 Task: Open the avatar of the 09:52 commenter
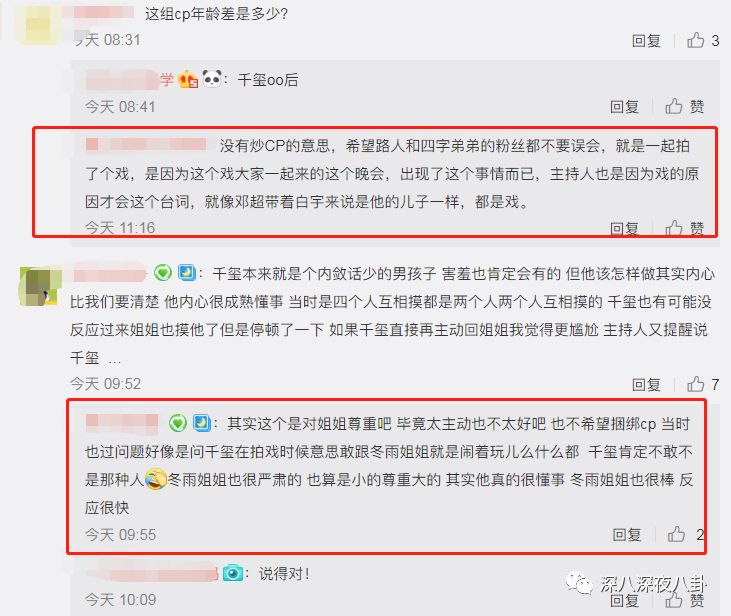tap(40, 287)
